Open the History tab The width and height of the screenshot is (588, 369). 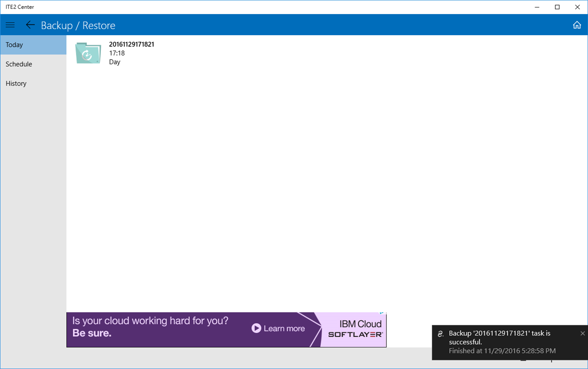click(16, 83)
